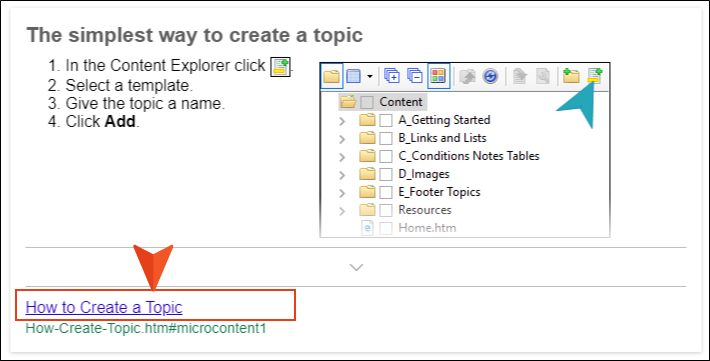Image resolution: width=710 pixels, height=361 pixels.
Task: Check the Home.htm file checkbox
Action: coord(385,228)
